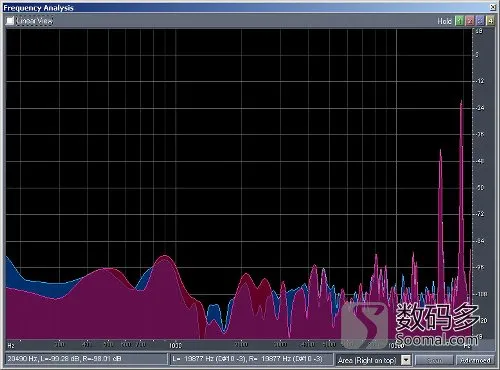Image resolution: width=500 pixels, height=370 pixels.
Task: Close the Frequency Analysis window
Action: [x=493, y=7]
